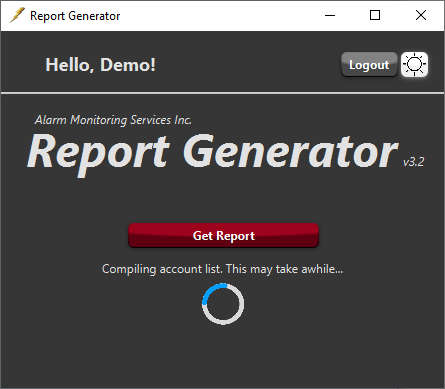The image size is (445, 389).
Task: Click the Logout button
Action: tap(369, 64)
